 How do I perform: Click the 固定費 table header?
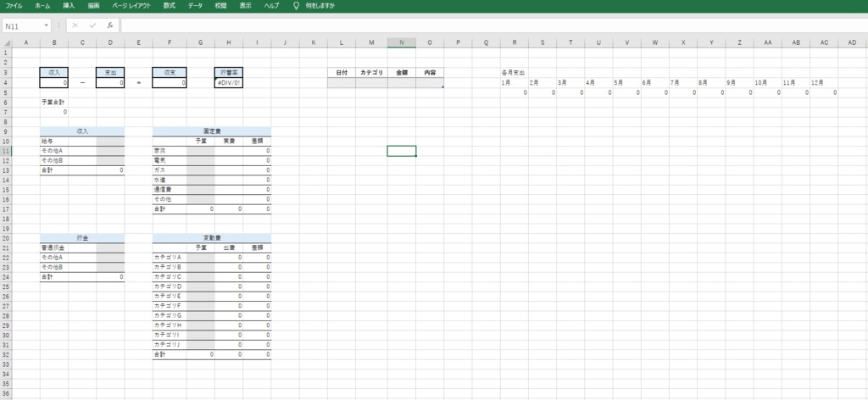pyautogui.click(x=212, y=131)
